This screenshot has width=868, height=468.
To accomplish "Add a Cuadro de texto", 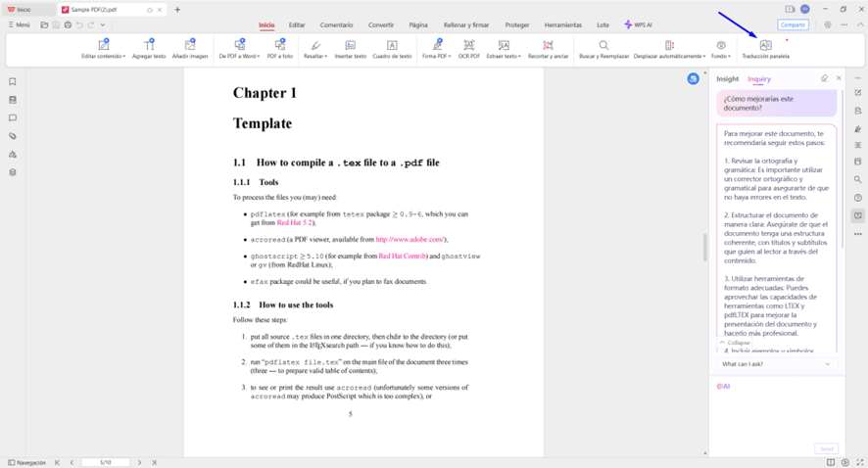I will (392, 49).
